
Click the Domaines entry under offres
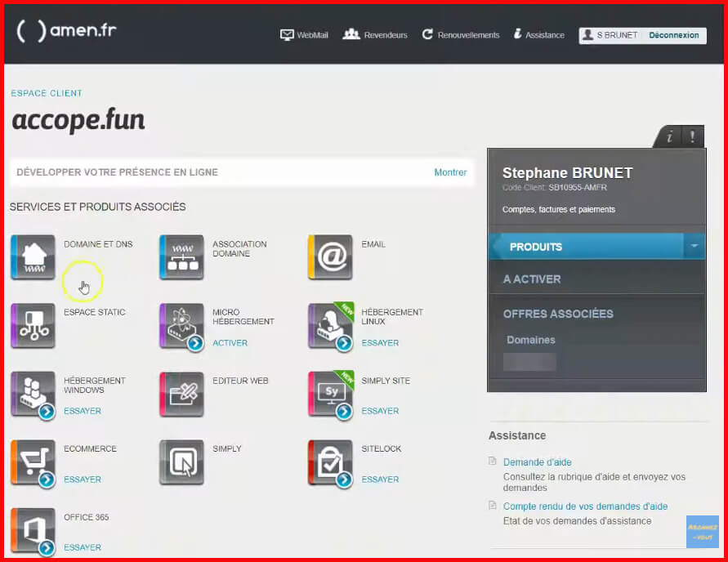point(530,340)
